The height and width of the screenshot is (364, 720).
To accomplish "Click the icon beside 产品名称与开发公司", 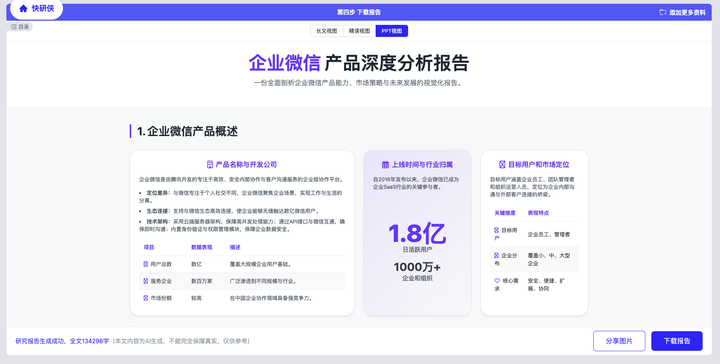I will 210,164.
